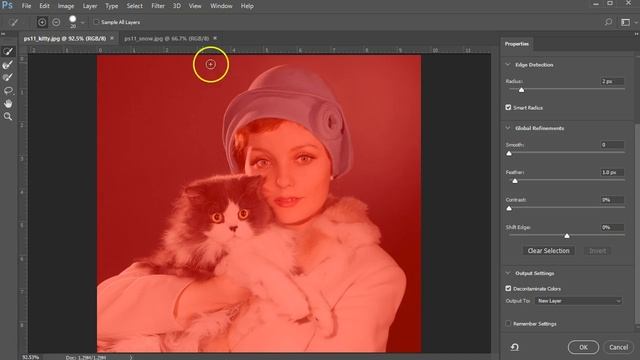
Task: Select the Hand tool
Action: pos(8,103)
